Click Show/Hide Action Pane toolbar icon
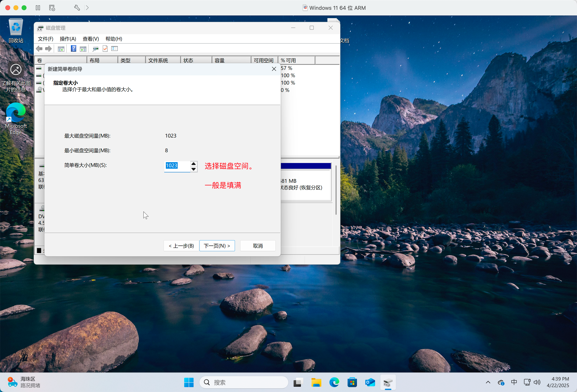The height and width of the screenshot is (392, 577). point(83,49)
